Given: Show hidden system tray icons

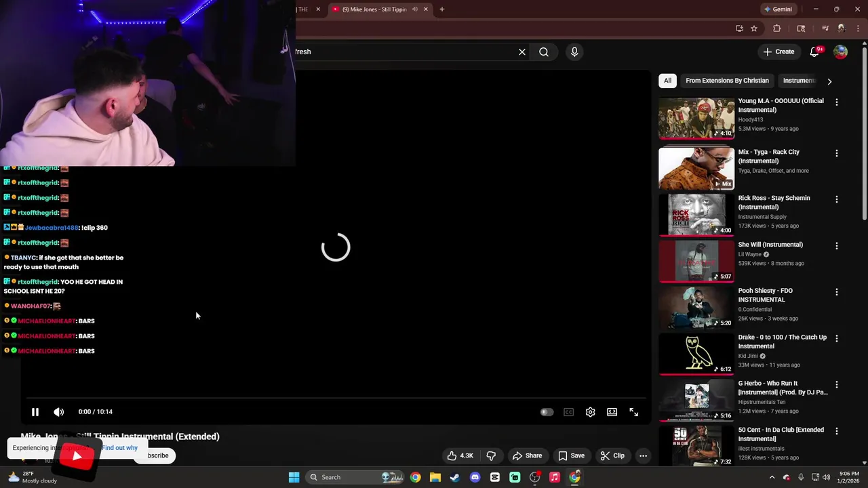Looking at the screenshot, I should 772,477.
